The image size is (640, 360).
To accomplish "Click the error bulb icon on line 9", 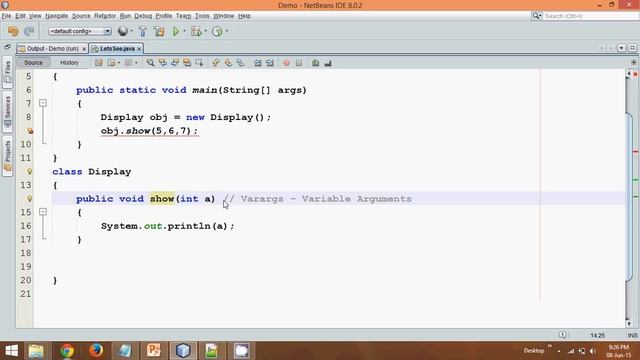I will pyautogui.click(x=29, y=131).
